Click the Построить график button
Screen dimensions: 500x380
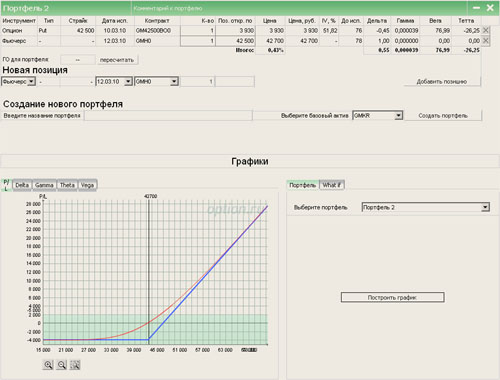pos(392,297)
